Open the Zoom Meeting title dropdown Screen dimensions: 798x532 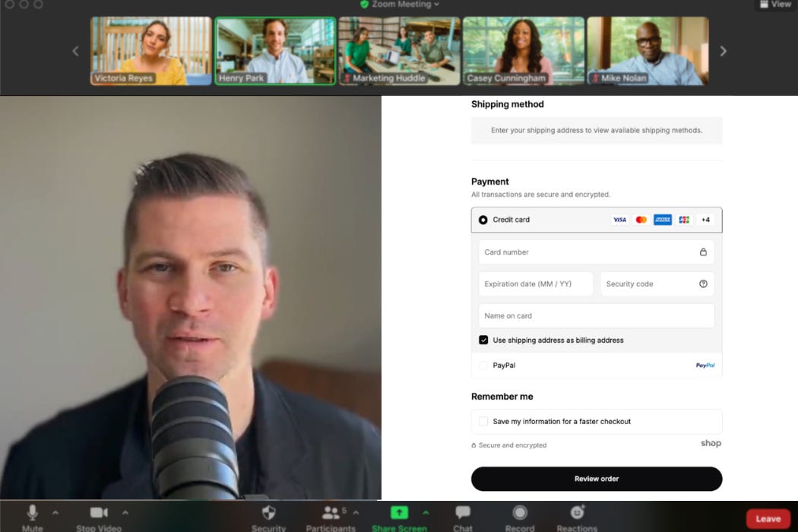(405, 5)
